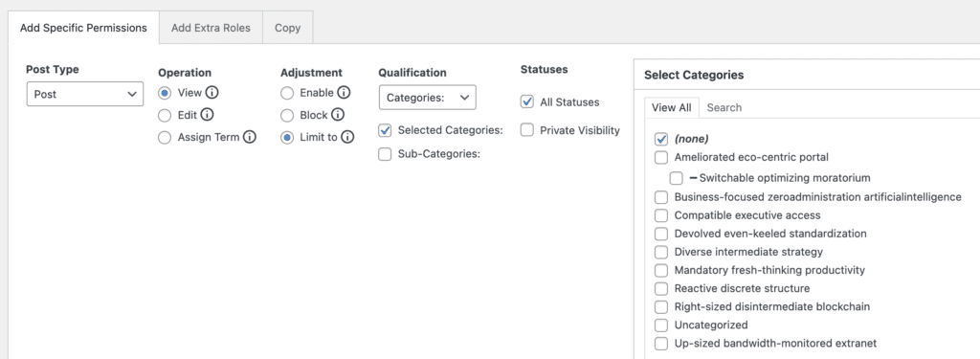Select the Assign Term radio button
The image size is (980, 359).
pyautogui.click(x=165, y=138)
